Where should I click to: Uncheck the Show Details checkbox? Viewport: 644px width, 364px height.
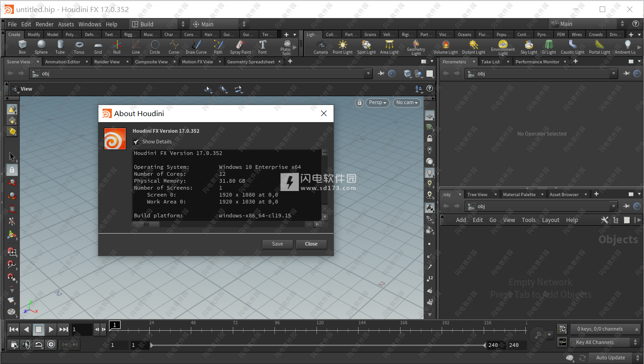tap(136, 142)
